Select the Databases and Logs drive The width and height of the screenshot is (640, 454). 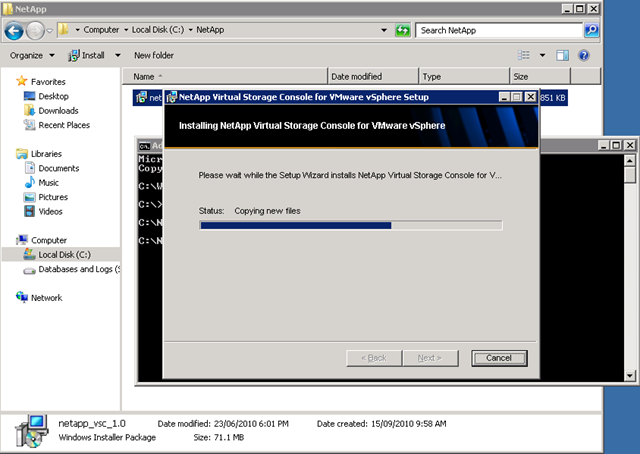coord(79,269)
